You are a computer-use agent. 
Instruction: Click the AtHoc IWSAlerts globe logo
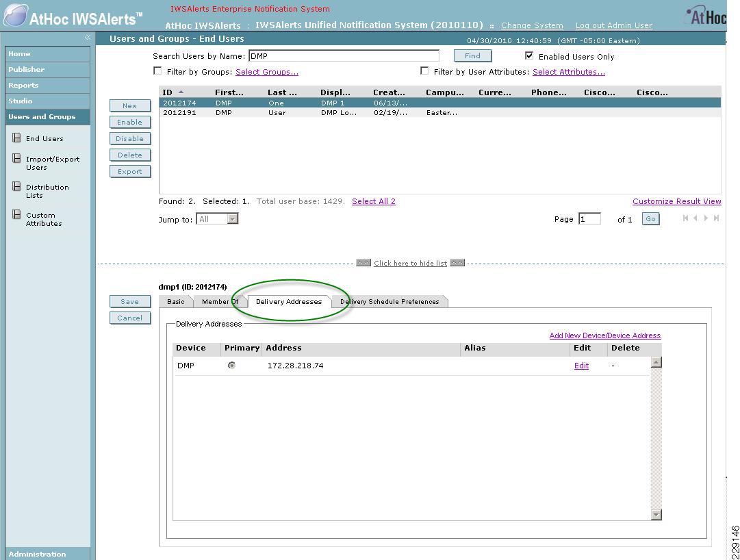[x=16, y=14]
